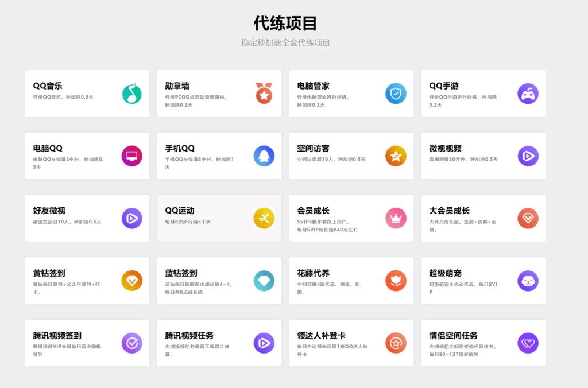Click the 大会员成长 orange diamond icon
This screenshot has height=388, width=588.
pos(528,218)
